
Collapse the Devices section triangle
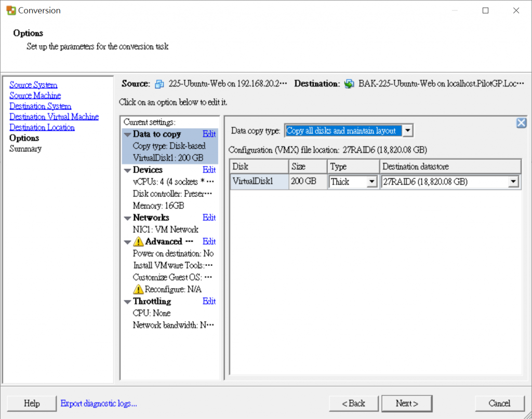click(x=128, y=170)
